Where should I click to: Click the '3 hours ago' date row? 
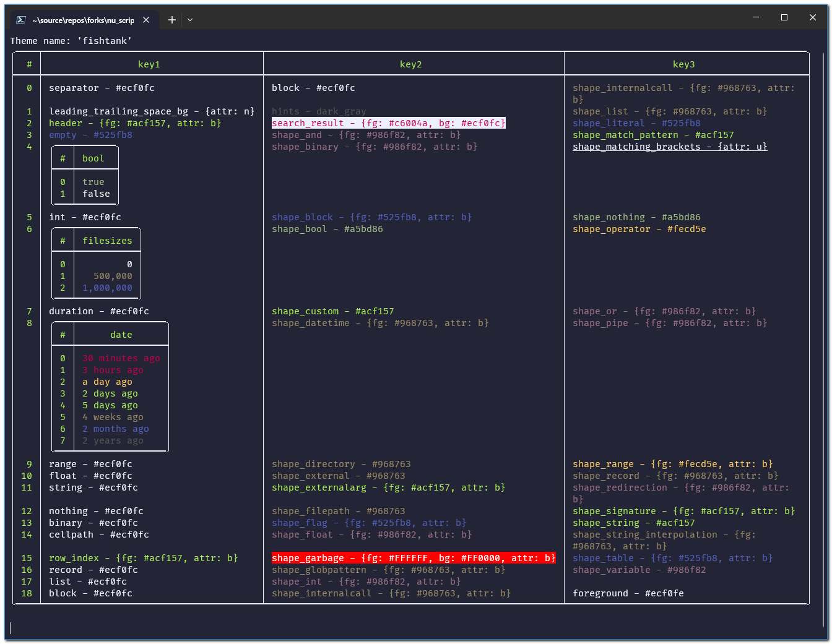[113, 370]
